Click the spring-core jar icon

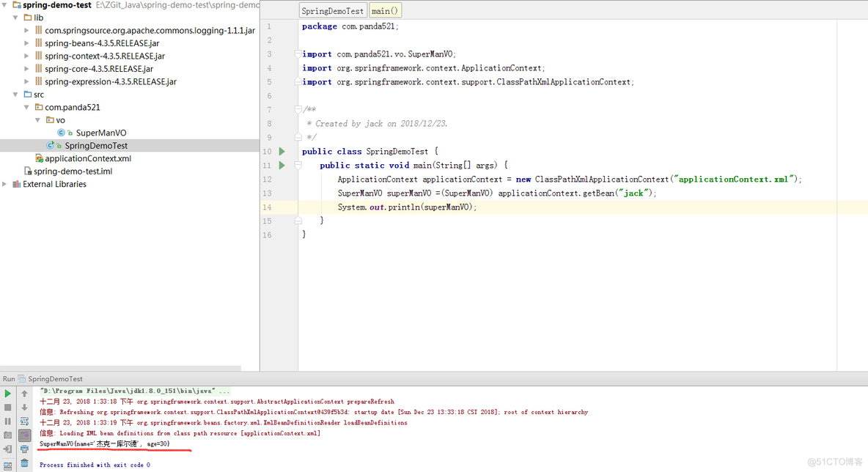point(39,69)
